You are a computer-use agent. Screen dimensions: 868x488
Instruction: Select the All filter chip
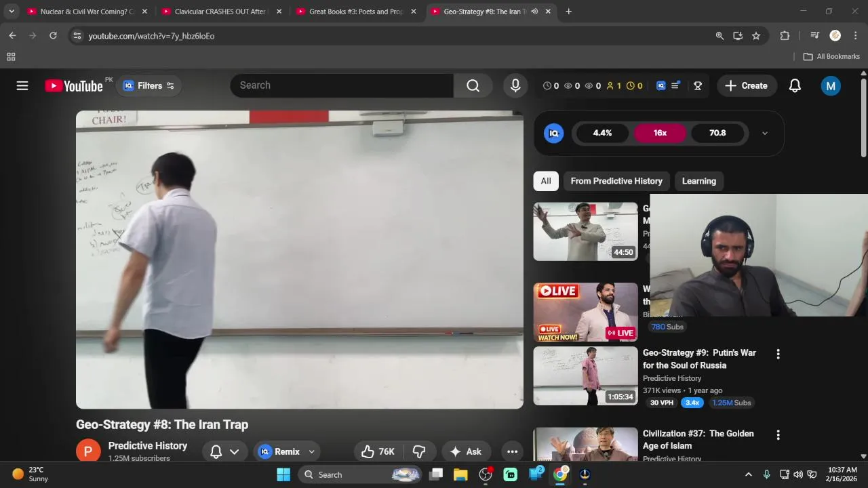[546, 181]
